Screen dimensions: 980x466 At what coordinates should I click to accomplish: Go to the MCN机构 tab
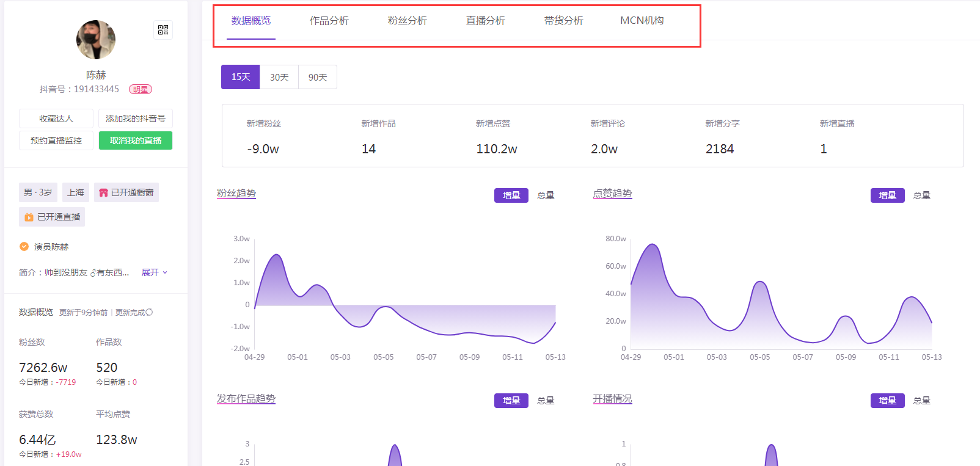click(x=642, y=21)
